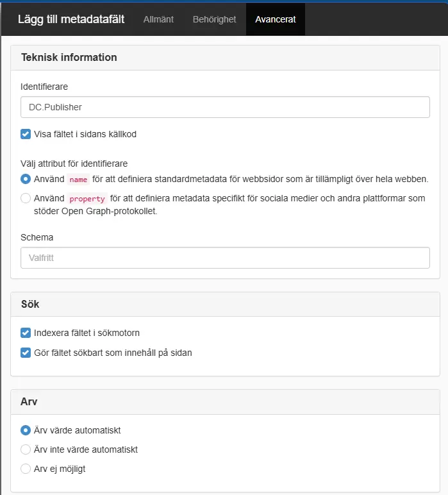The image size is (448, 495).
Task: Click the Schema label above the field
Action: point(37,237)
